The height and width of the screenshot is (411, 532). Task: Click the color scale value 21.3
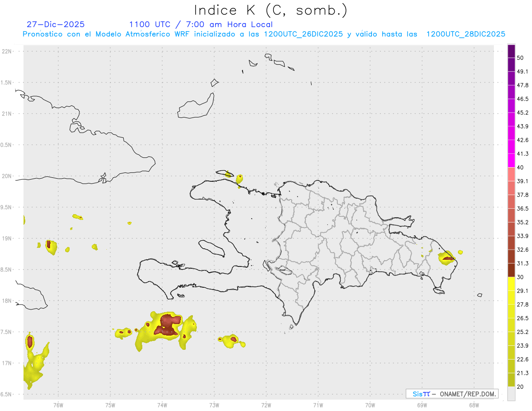coord(523,373)
